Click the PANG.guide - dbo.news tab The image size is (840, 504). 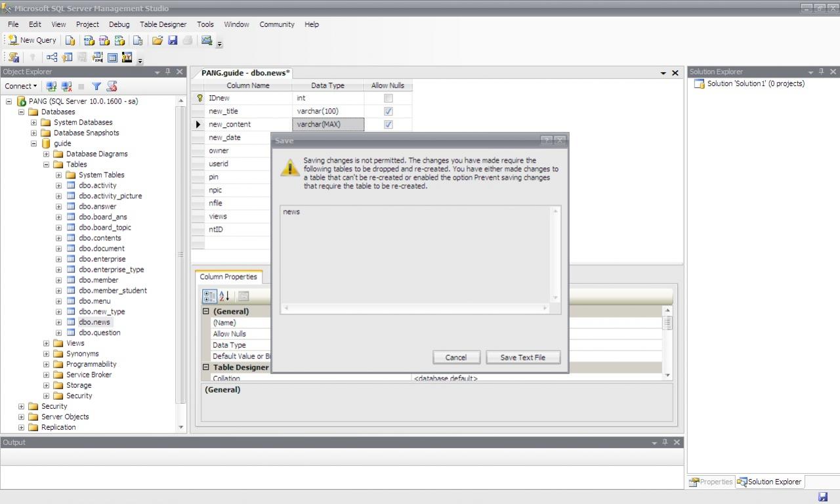[x=245, y=73]
